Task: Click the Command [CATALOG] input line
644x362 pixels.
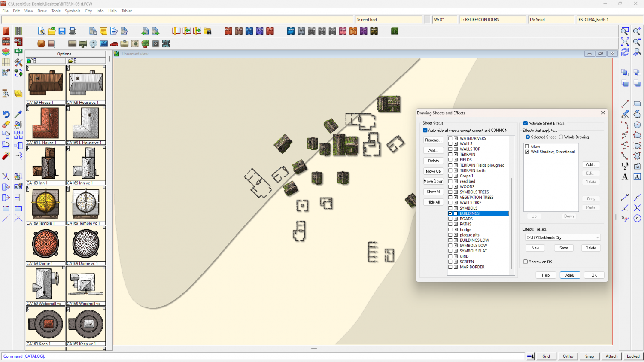Action: 262,356
